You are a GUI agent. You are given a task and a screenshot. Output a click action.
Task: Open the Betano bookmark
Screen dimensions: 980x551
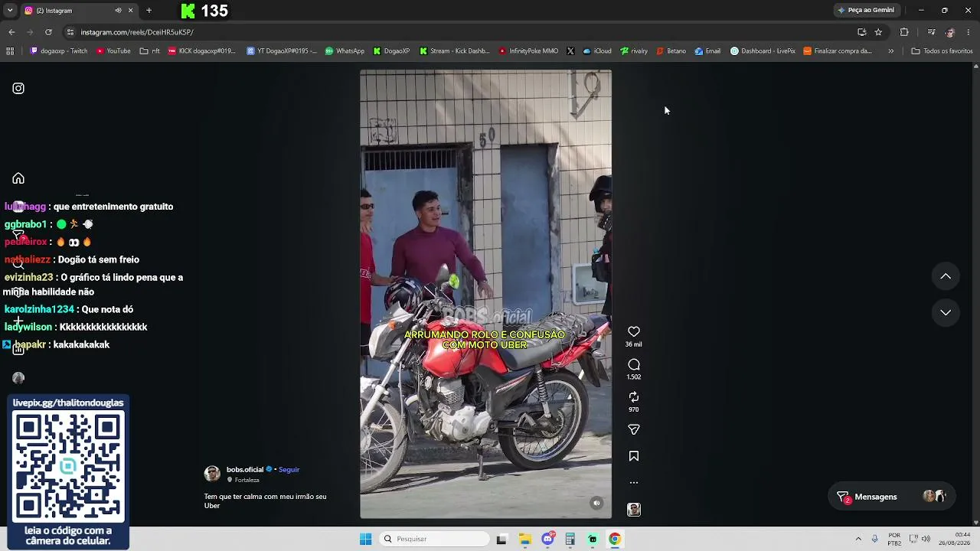click(x=671, y=51)
